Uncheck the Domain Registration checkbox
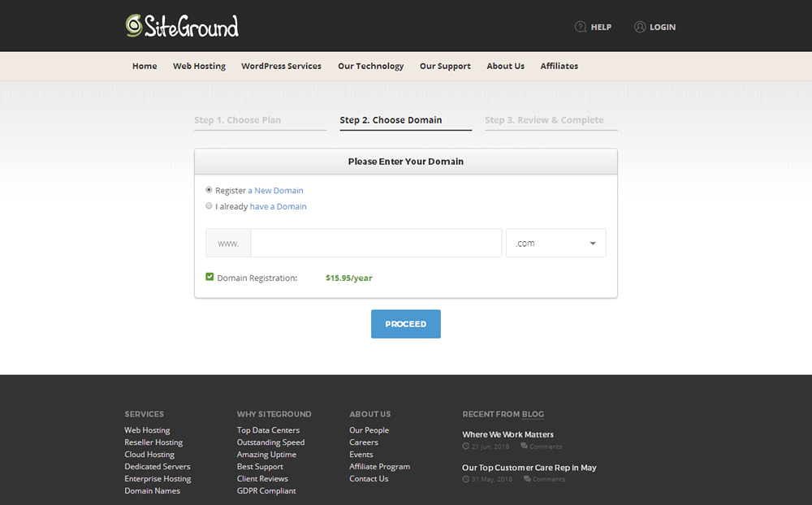The image size is (812, 505). pyautogui.click(x=209, y=277)
